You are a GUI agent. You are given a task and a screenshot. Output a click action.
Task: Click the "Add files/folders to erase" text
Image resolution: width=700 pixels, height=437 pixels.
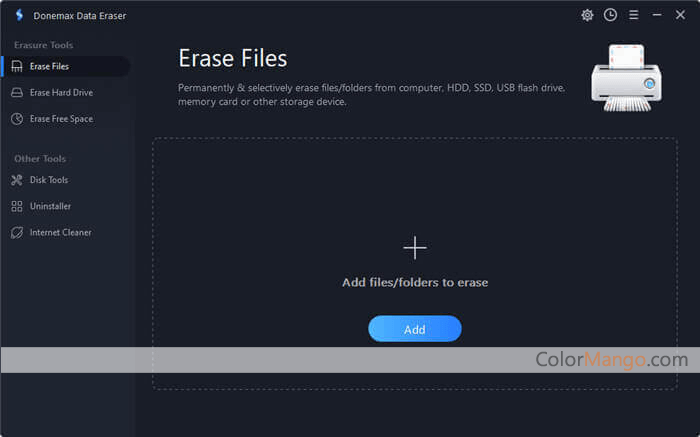414,283
